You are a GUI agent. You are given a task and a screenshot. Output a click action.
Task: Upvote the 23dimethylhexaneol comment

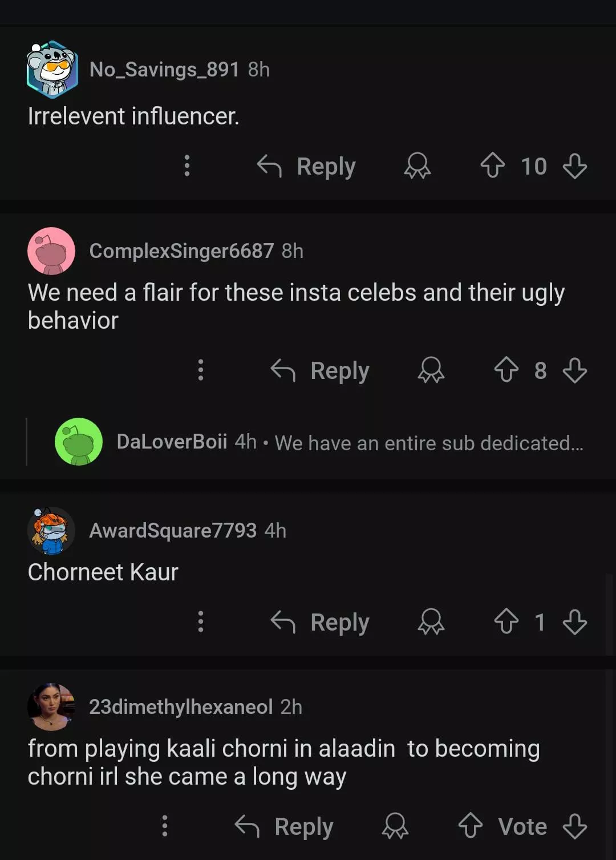pyautogui.click(x=471, y=826)
